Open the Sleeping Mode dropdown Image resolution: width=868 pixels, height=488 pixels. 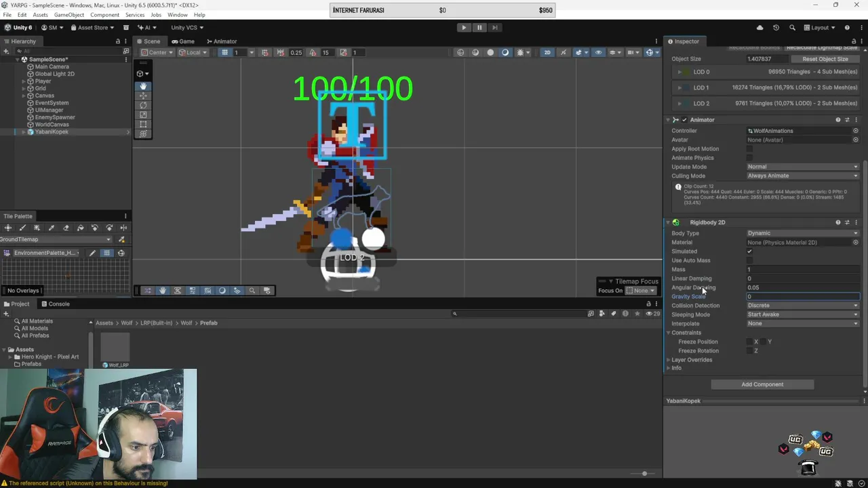803,314
